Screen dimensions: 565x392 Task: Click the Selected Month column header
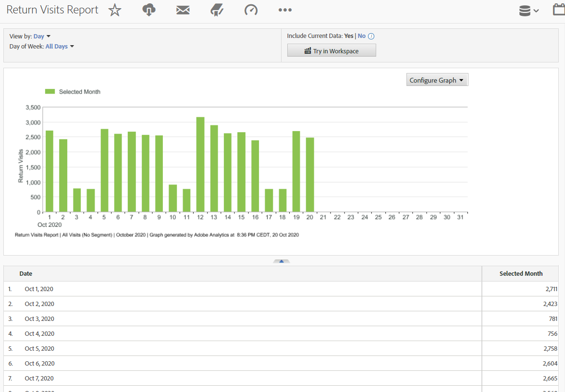tap(521, 274)
